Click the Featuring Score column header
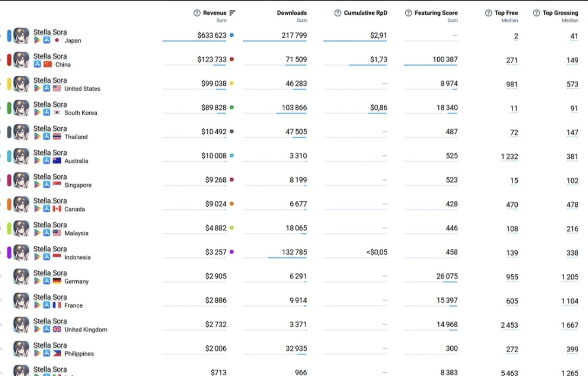Image resolution: width=588 pixels, height=376 pixels. point(436,13)
